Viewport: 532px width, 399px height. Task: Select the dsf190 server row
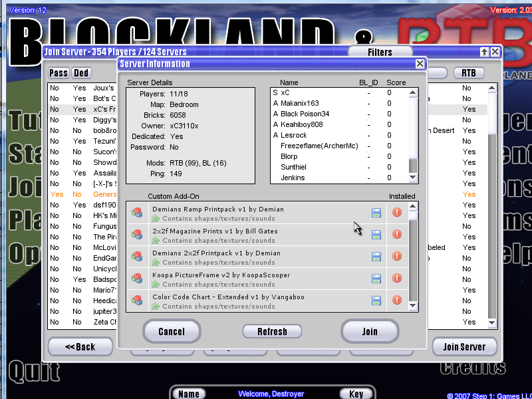[x=83, y=205]
